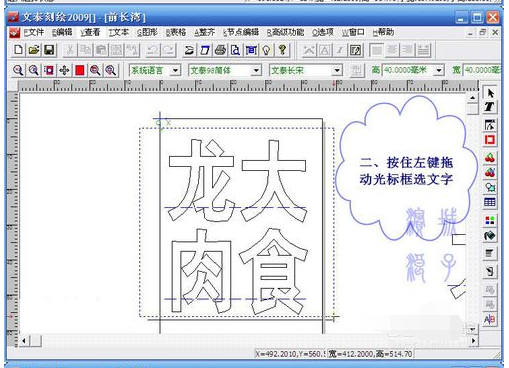This screenshot has width=509, height=368.
Task: Click the italic I text style icon
Action: tap(340, 50)
